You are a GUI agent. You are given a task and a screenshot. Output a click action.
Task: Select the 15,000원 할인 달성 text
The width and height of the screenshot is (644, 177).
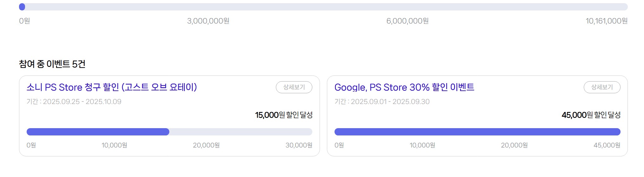tap(284, 115)
